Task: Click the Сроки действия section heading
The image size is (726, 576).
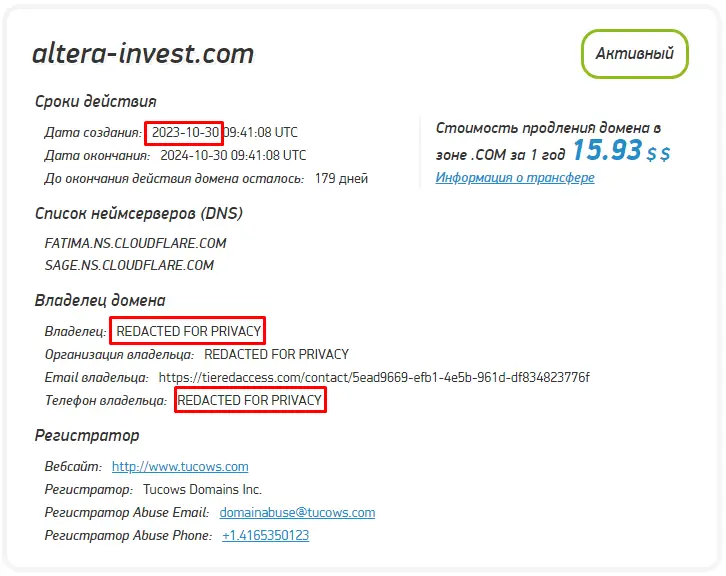Action: (95, 101)
